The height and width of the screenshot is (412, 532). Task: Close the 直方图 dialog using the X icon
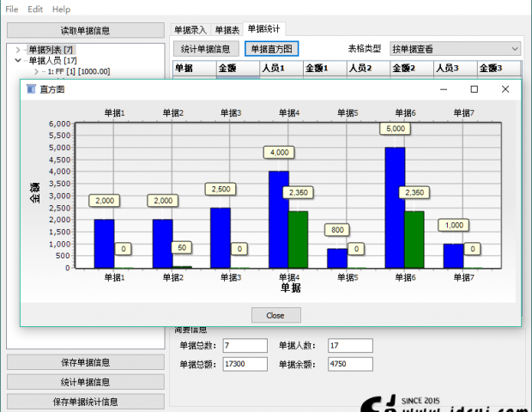[505, 88]
